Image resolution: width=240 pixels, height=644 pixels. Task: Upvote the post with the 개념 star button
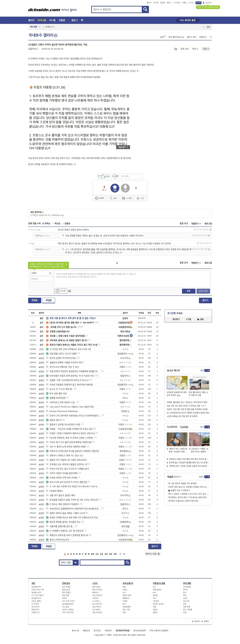(x=115, y=188)
